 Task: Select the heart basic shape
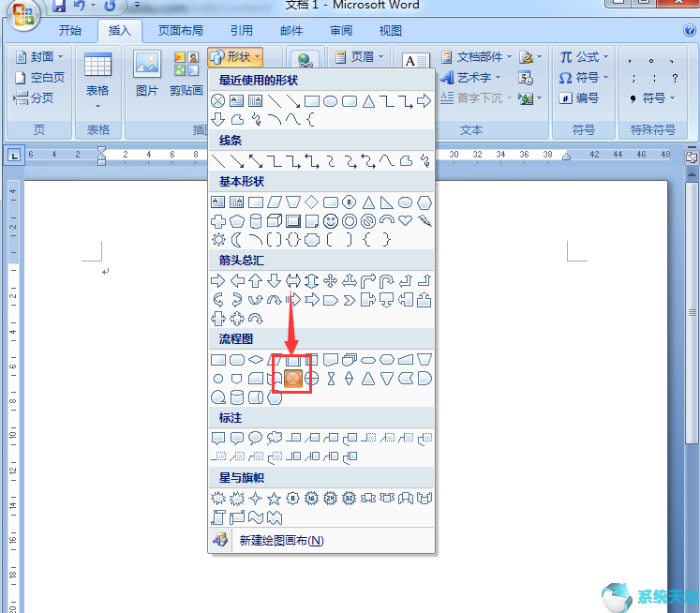coord(405,220)
